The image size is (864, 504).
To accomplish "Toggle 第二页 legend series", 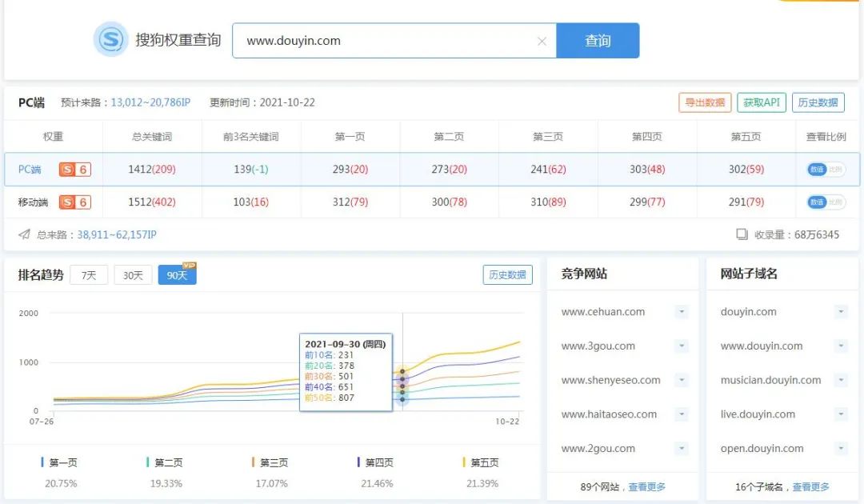I will coord(165,462).
